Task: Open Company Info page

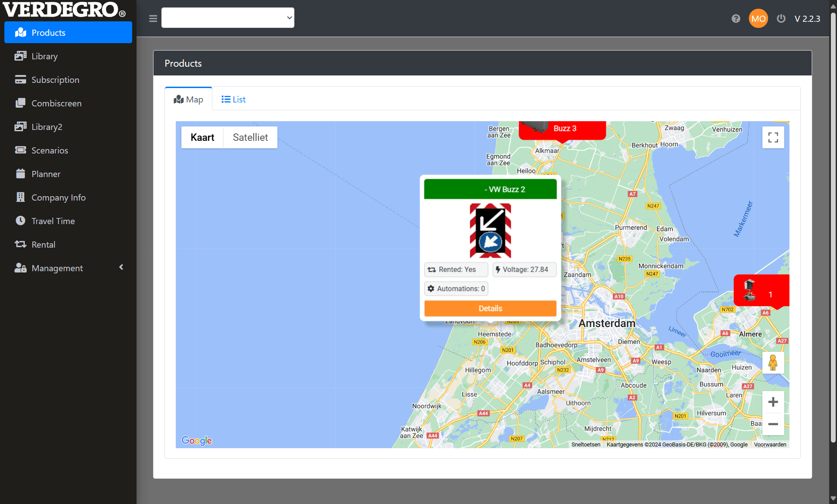Action: pyautogui.click(x=68, y=198)
